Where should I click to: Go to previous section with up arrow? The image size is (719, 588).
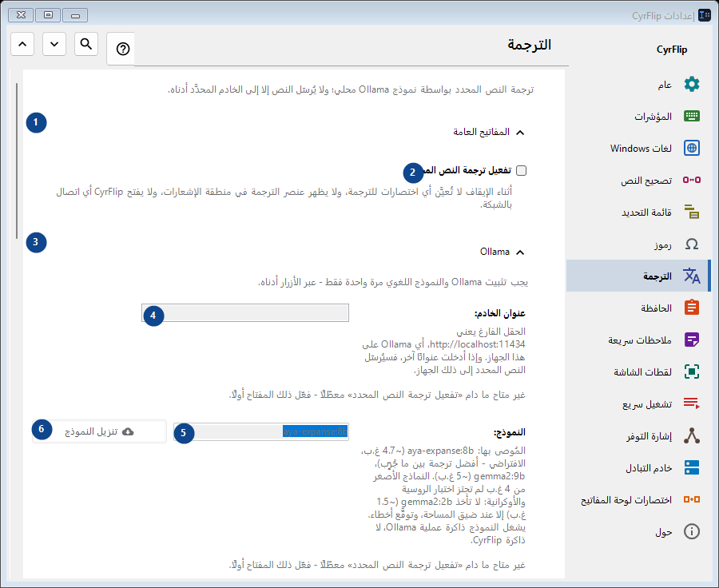22,44
